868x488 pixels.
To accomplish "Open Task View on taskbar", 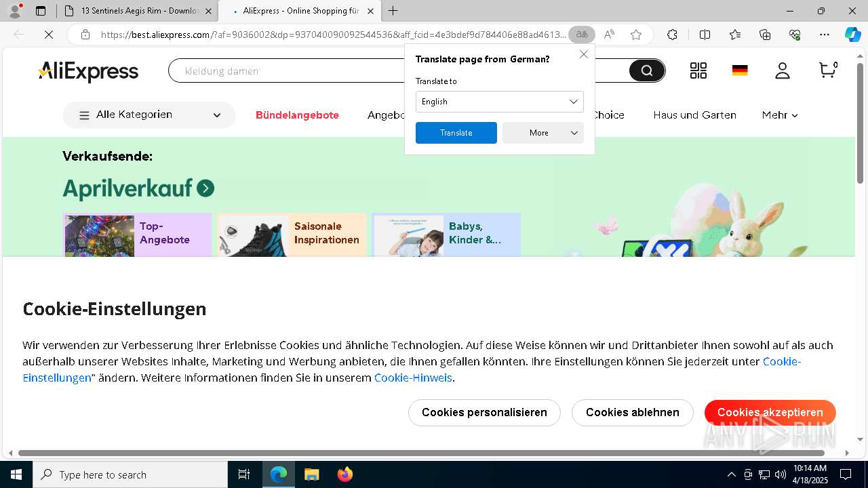I will [x=244, y=474].
